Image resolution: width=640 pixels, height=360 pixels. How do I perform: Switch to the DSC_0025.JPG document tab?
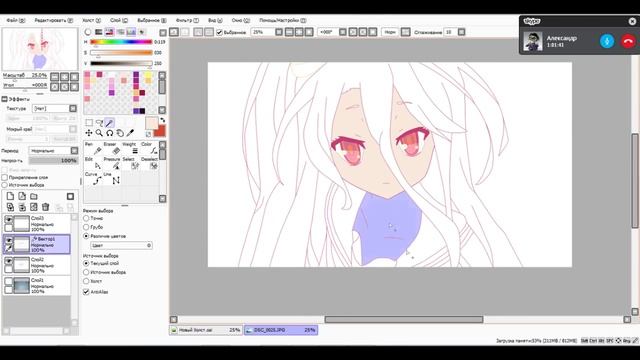tap(281, 330)
